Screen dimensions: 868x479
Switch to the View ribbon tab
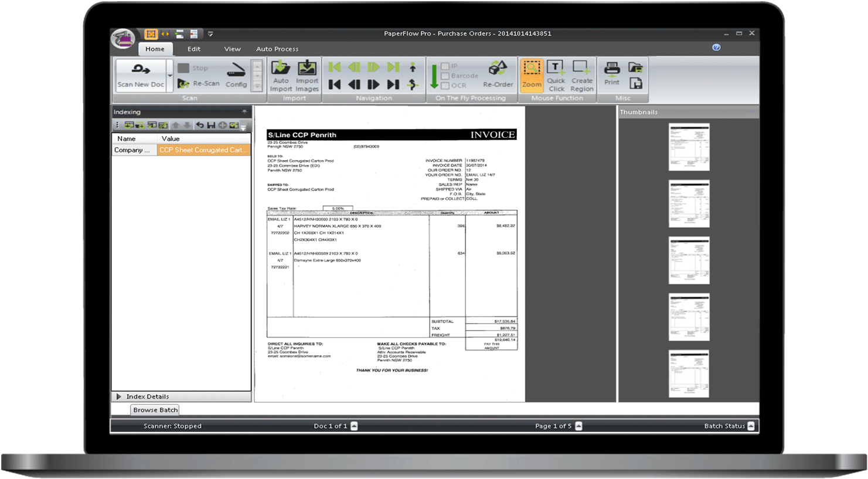tap(232, 49)
